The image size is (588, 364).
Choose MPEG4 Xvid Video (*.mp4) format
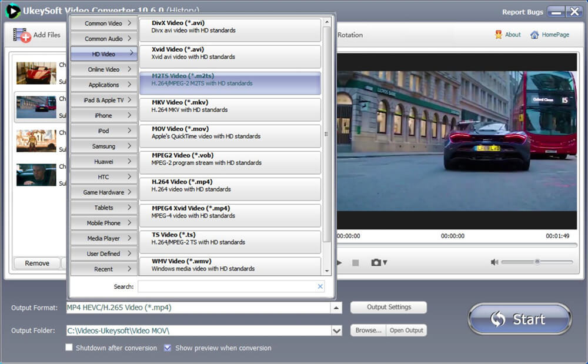pyautogui.click(x=230, y=215)
